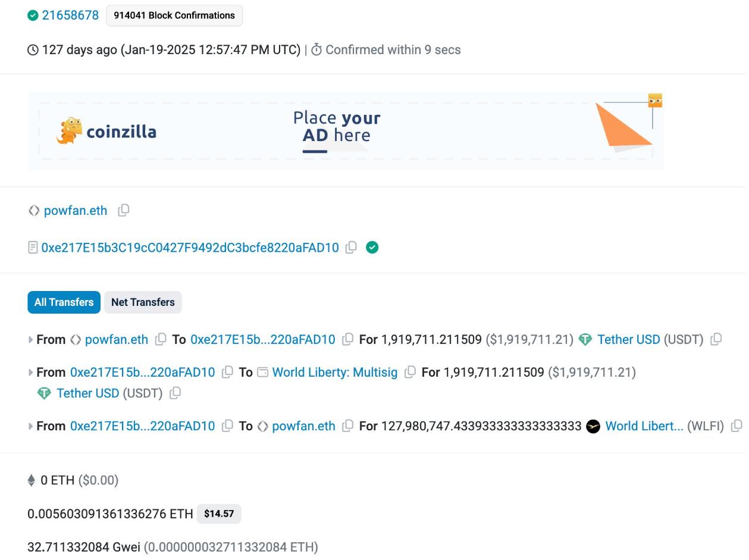The width and height of the screenshot is (749, 560).
Task: Expand first transfer row from powfan.eth
Action: click(30, 340)
